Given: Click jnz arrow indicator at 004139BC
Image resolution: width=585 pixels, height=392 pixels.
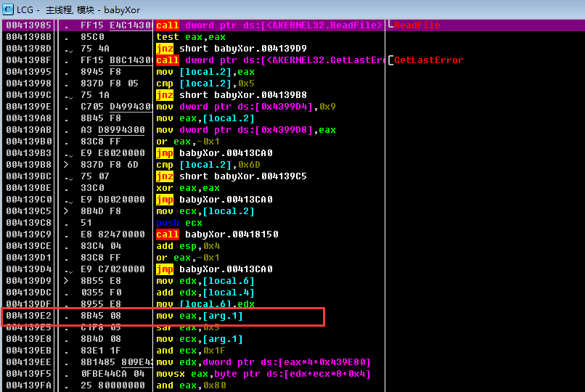Looking at the screenshot, I should 68,176.
